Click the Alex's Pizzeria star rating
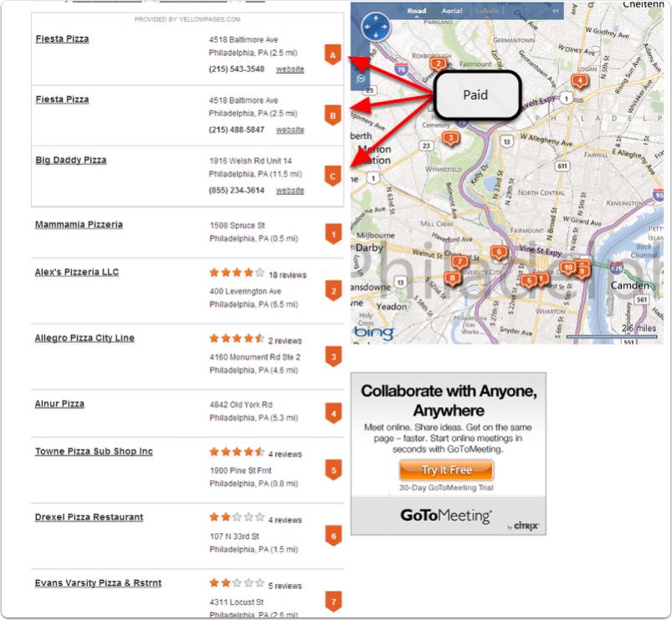The height and width of the screenshot is (620, 672). tap(237, 273)
